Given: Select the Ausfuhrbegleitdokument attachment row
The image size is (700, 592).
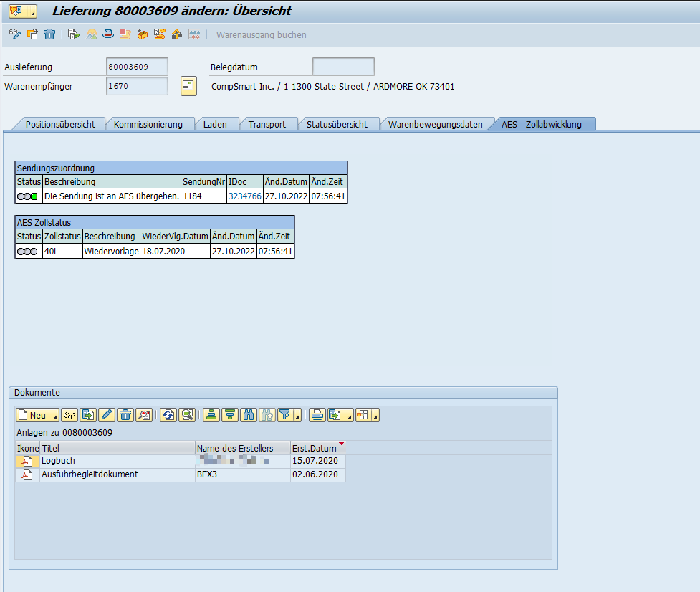Looking at the screenshot, I should point(90,474).
